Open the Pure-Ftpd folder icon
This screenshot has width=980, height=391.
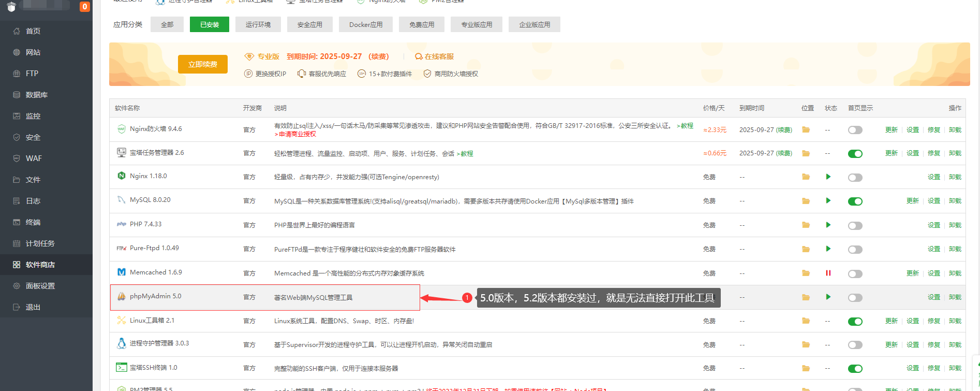(x=806, y=249)
